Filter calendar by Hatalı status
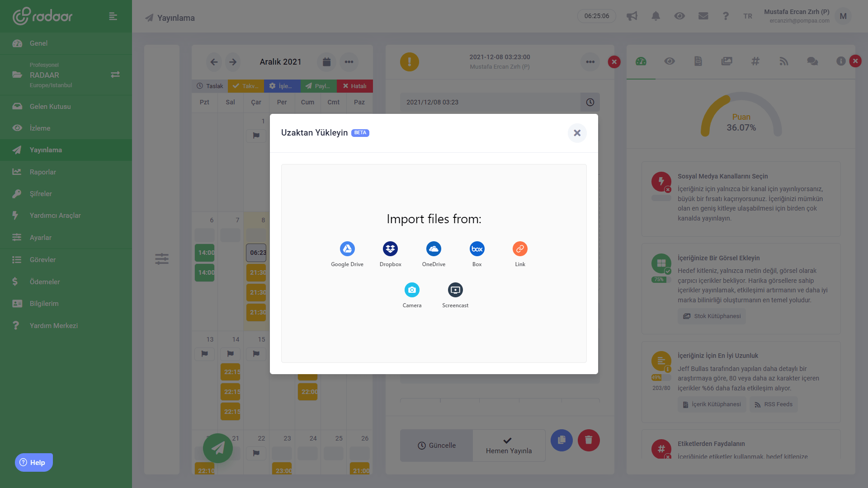This screenshot has height=488, width=868. click(x=354, y=86)
